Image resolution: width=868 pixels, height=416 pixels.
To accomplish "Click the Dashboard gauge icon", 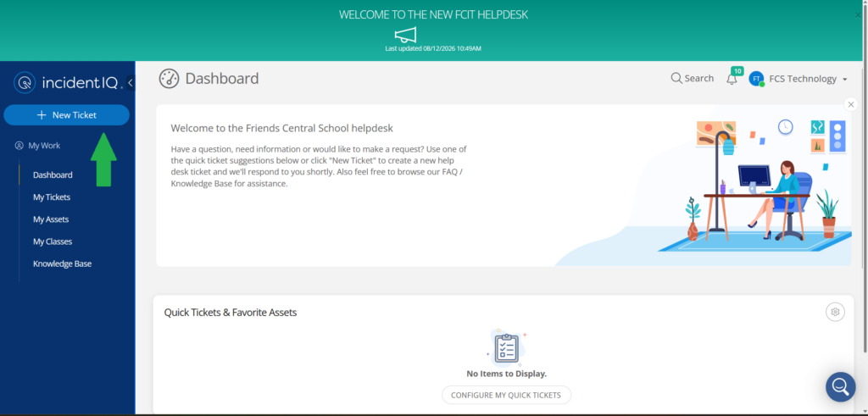I will pos(169,79).
